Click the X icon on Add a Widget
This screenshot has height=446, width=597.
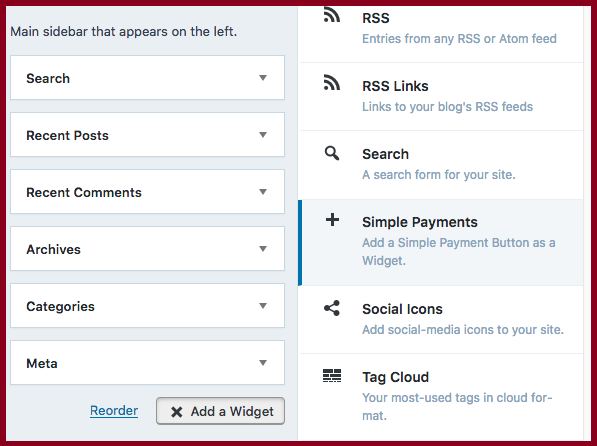pyautogui.click(x=176, y=412)
